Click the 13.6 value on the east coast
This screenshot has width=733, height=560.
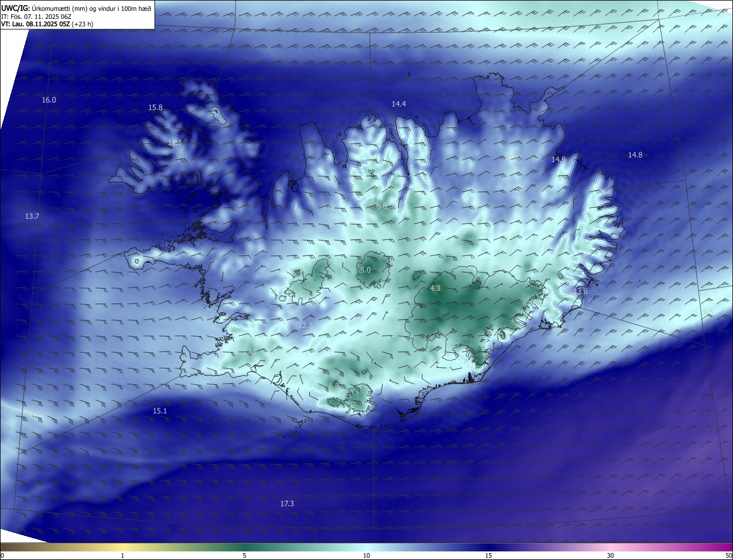pos(580,291)
